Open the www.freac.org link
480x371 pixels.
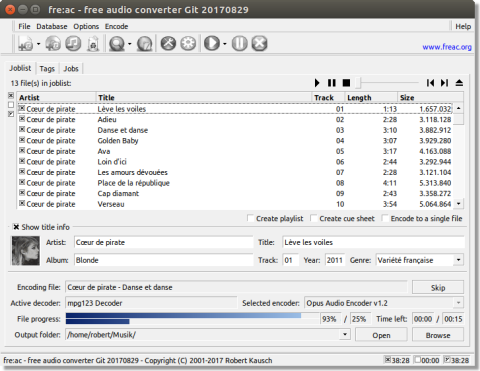coord(447,47)
